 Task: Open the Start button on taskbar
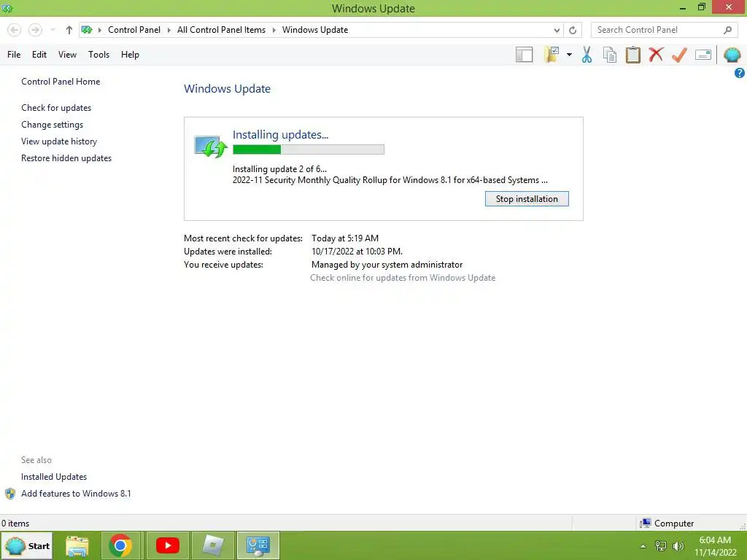(x=27, y=545)
